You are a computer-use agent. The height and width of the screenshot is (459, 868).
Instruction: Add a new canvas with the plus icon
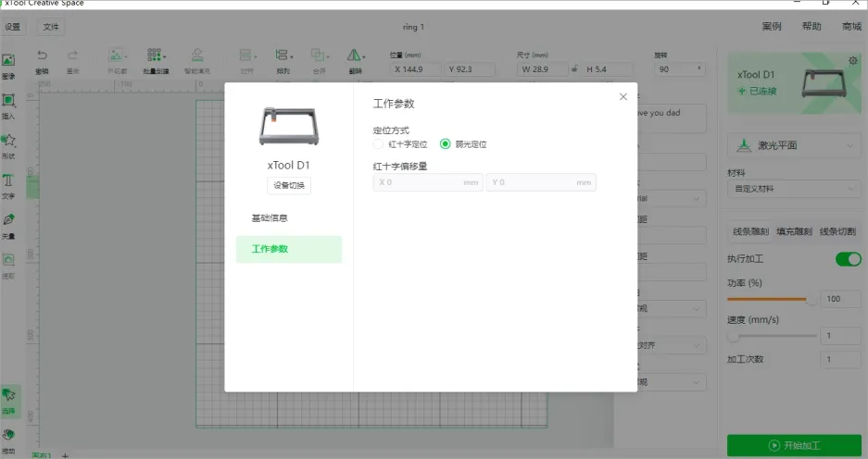tap(66, 455)
